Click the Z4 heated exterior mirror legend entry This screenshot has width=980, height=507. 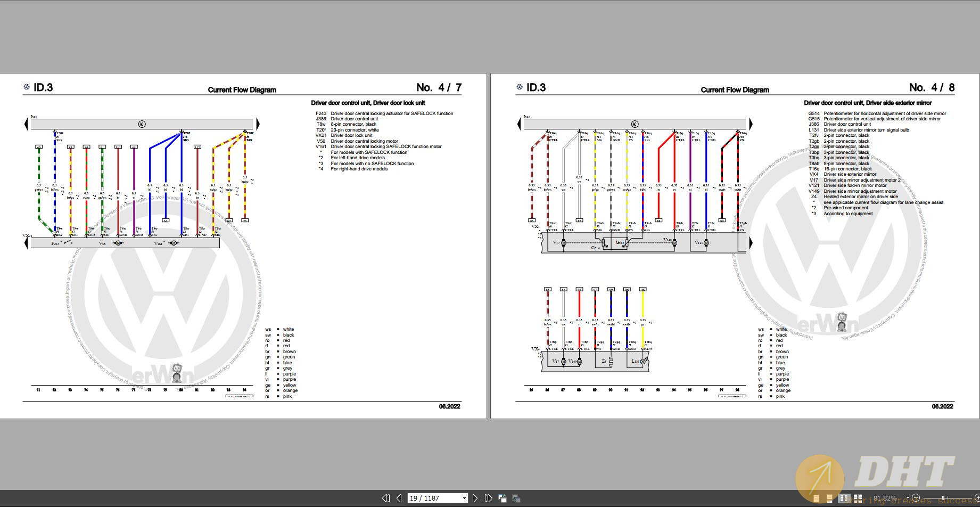tap(854, 197)
